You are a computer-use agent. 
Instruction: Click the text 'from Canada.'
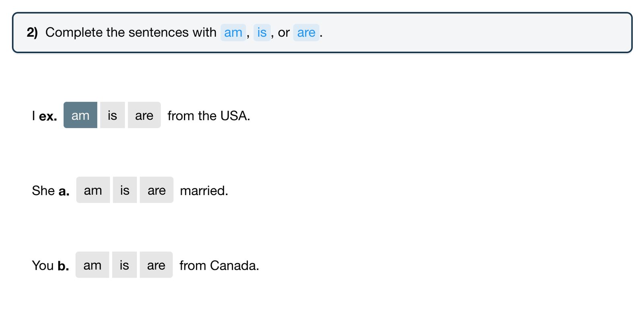(219, 266)
